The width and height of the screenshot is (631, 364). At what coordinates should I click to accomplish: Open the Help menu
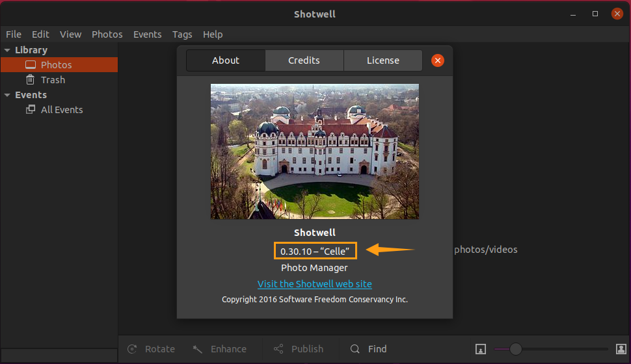(213, 34)
